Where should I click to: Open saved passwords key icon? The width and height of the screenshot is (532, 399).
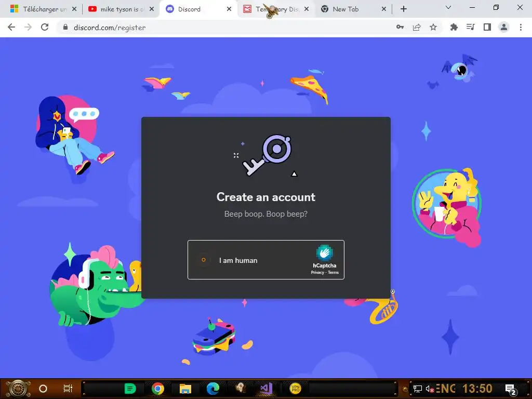click(x=400, y=27)
